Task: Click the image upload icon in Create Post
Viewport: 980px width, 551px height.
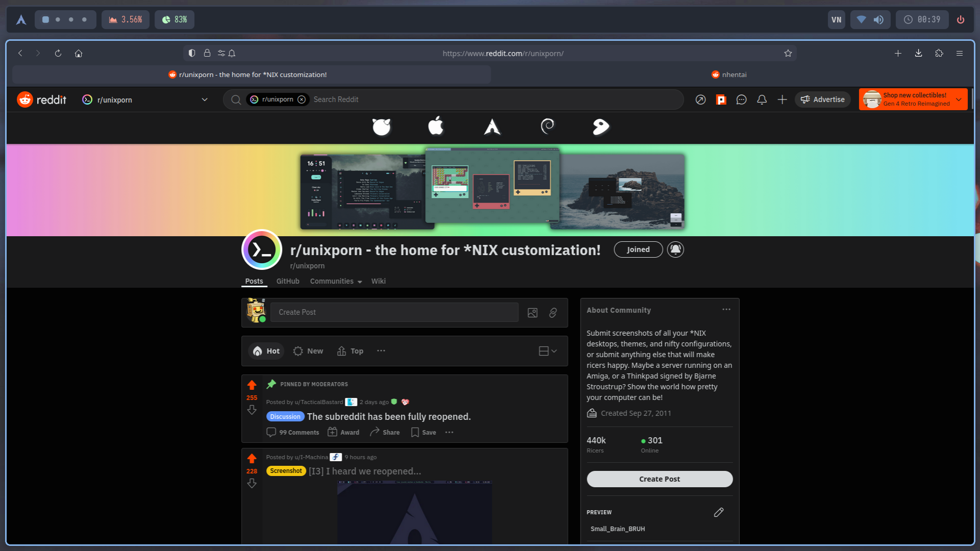Action: [533, 313]
